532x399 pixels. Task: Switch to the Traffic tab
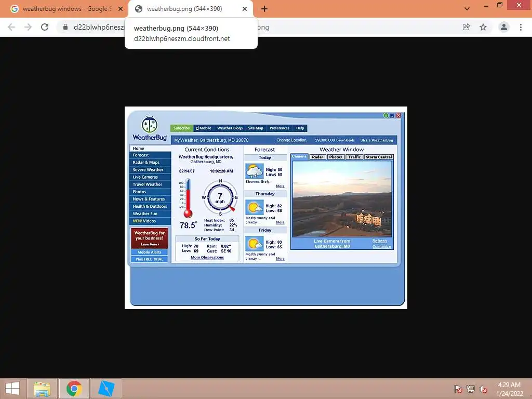pos(354,157)
